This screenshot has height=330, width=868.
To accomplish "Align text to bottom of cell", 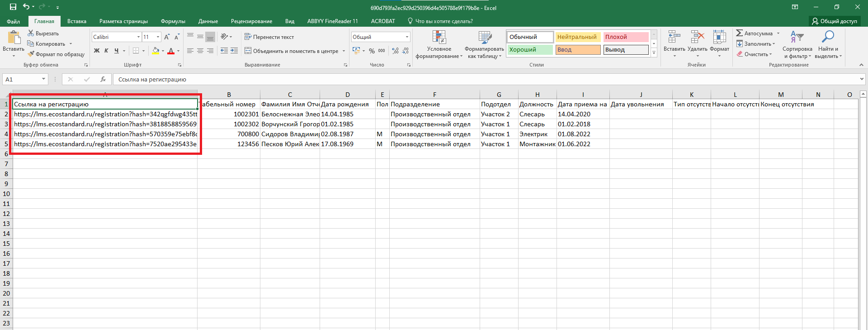I will click(x=210, y=37).
